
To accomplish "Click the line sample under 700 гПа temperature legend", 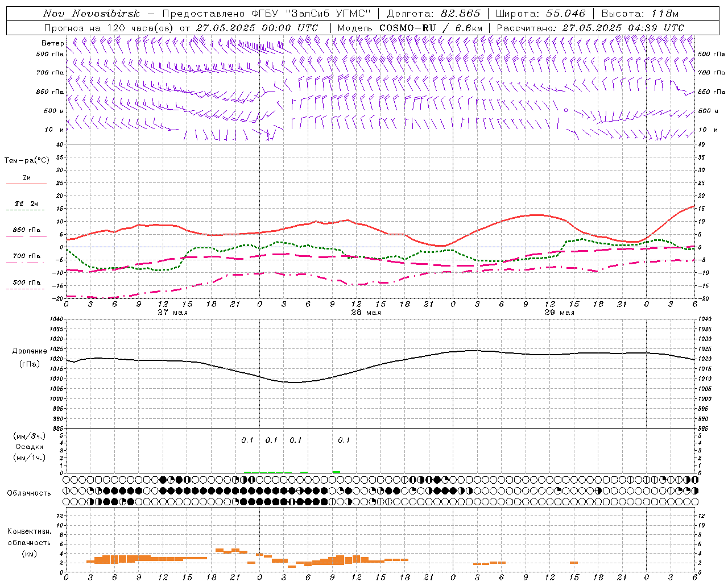I will (25, 263).
